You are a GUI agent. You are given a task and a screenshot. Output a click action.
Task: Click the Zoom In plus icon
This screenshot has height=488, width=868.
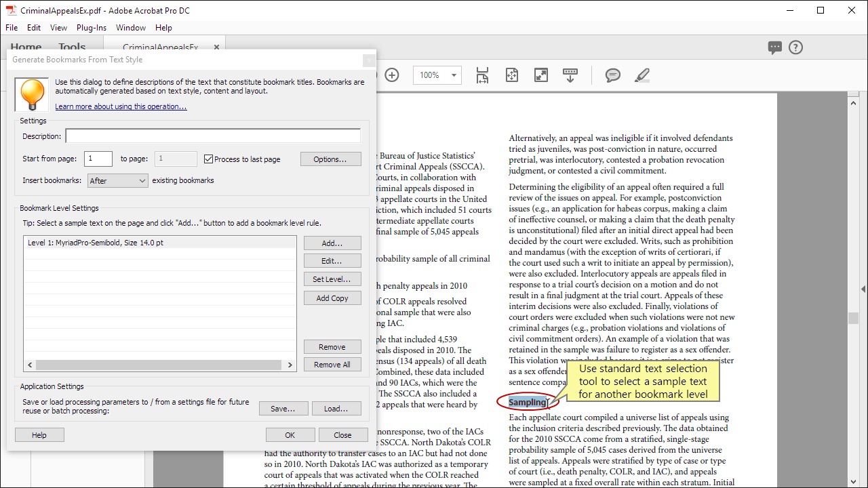pos(392,75)
